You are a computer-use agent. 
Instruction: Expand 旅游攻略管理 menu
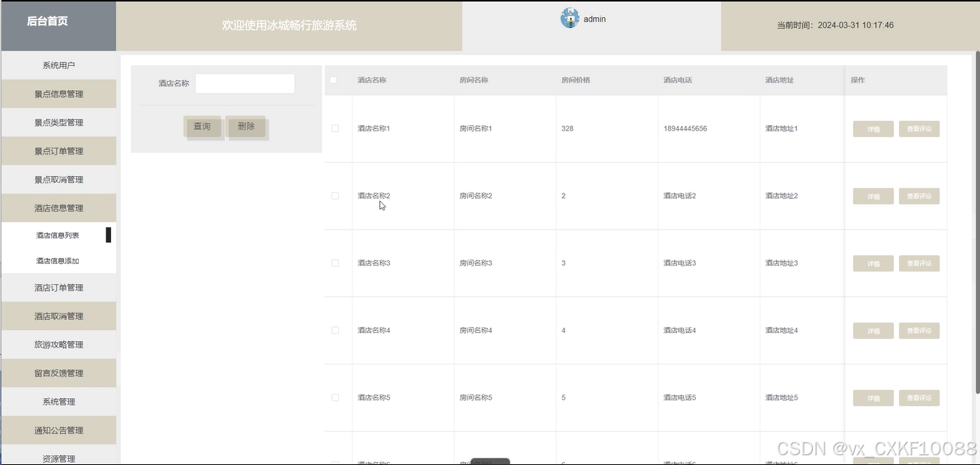[x=58, y=344]
